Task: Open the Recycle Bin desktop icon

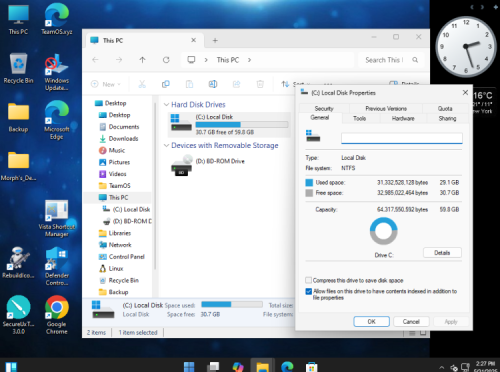Action: pos(18,68)
